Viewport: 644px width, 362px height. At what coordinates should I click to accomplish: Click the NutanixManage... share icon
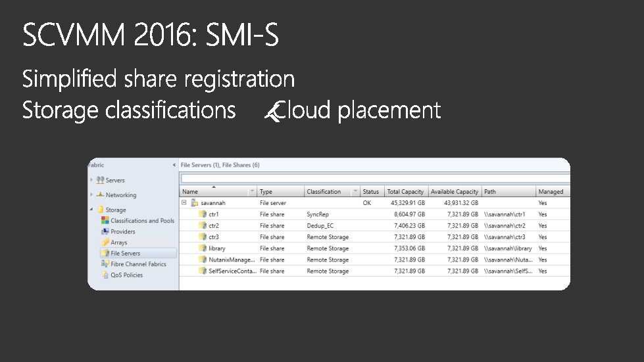tap(203, 260)
